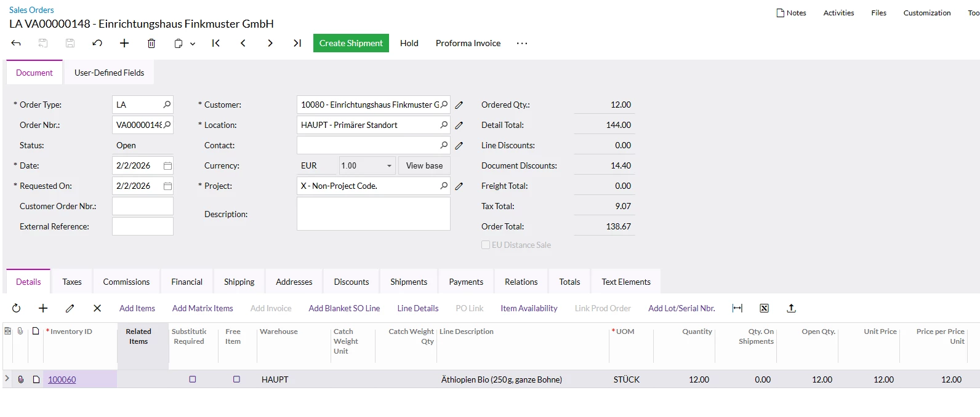Screen dimensions: 980x417
Task: Edit Project with pencil icon
Action: click(459, 186)
